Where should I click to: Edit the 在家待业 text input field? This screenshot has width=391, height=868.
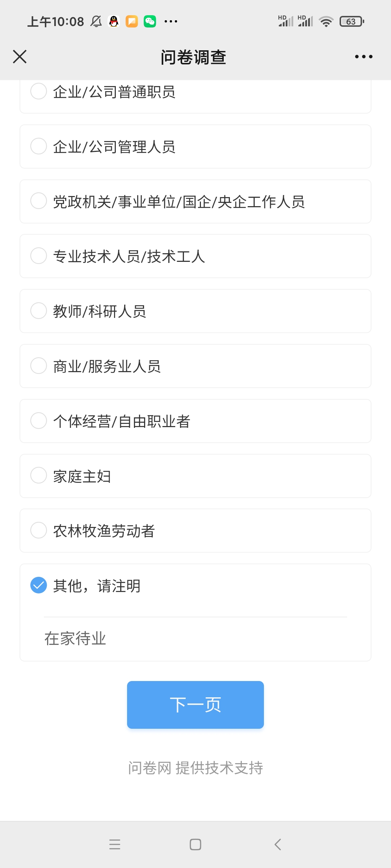click(x=195, y=638)
